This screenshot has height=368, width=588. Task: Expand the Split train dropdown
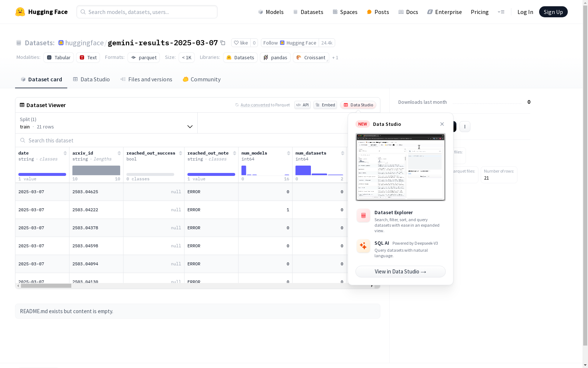[x=107, y=123]
